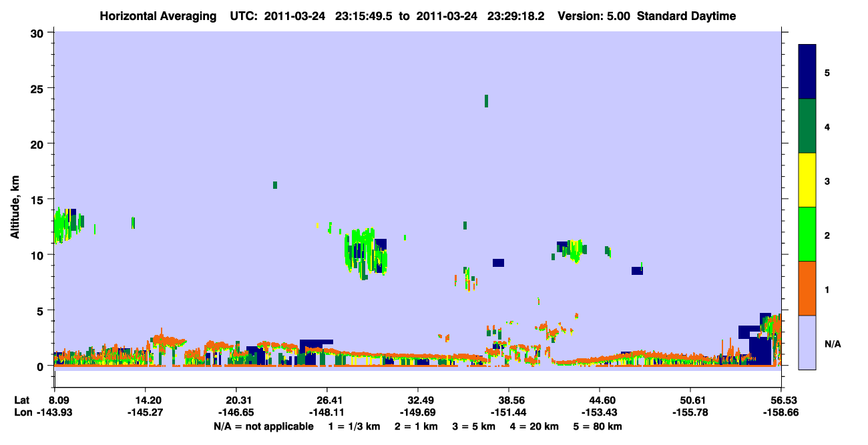The width and height of the screenshot is (868, 445).
Task: Click the '4 = 20 km' legend entry
Action: pos(535,426)
